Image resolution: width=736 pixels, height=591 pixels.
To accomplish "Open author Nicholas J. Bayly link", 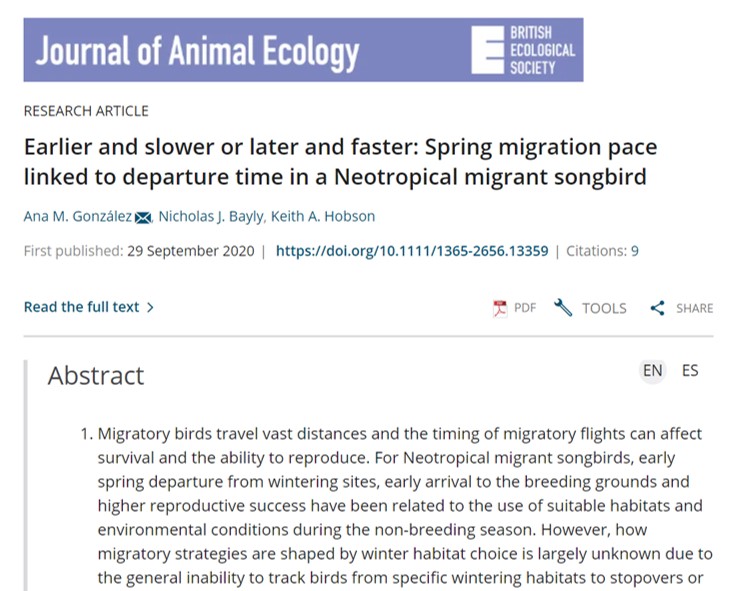I will click(211, 216).
